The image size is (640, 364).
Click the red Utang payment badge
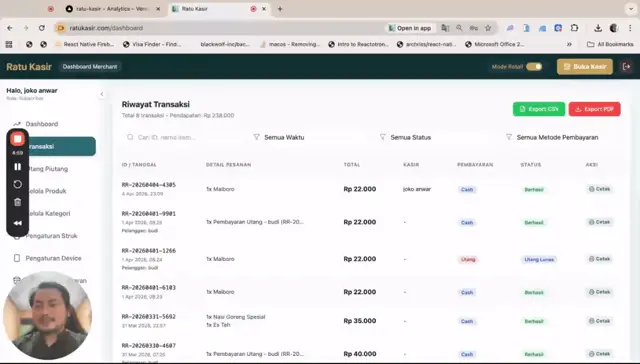[468, 260]
